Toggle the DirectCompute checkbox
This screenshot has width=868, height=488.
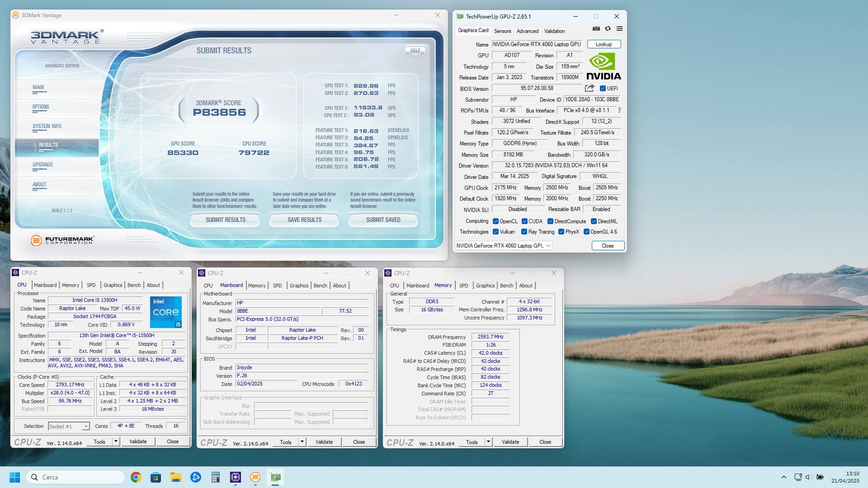point(550,221)
